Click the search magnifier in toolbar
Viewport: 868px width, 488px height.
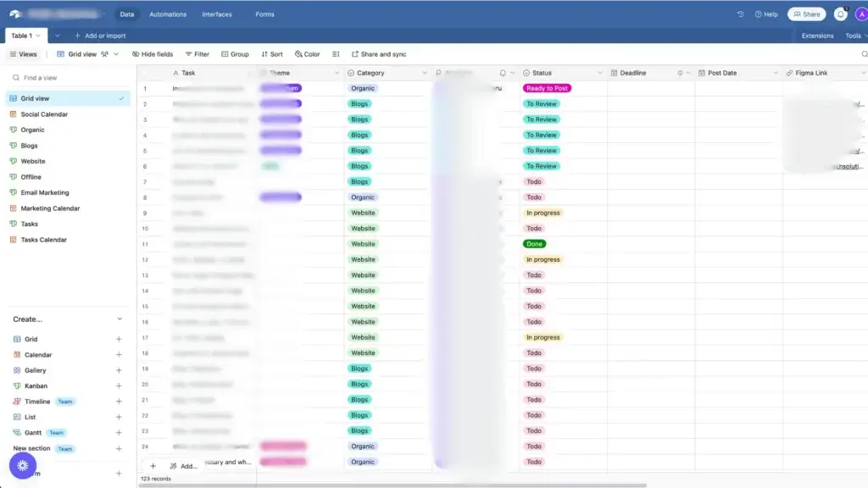click(864, 54)
